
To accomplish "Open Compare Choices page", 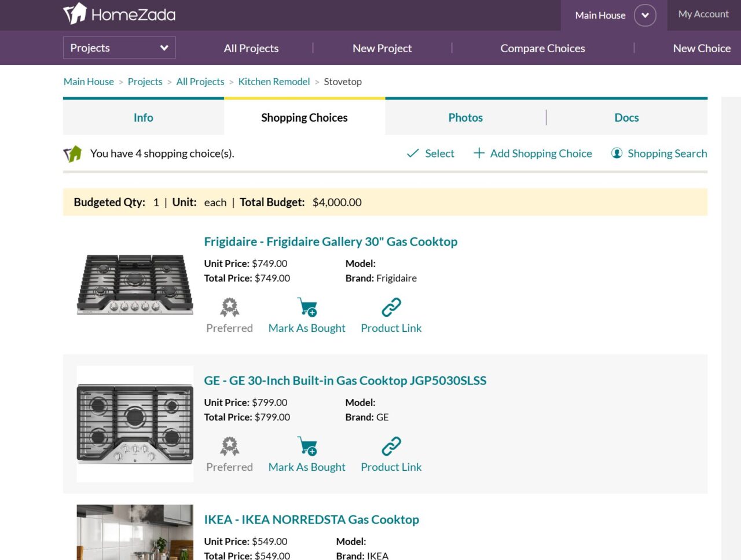I will [542, 48].
